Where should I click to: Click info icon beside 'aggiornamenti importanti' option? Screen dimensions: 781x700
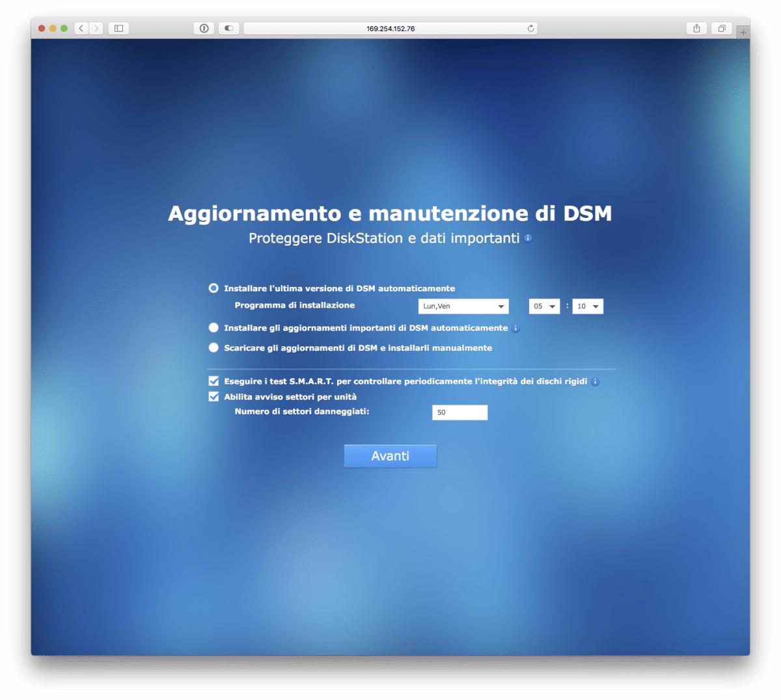[x=515, y=329]
